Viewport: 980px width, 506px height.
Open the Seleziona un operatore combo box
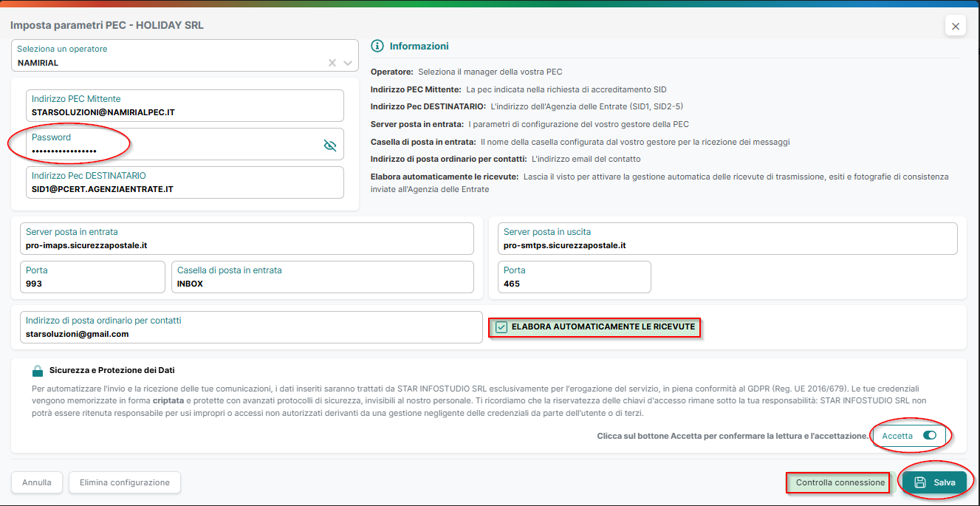point(185,56)
